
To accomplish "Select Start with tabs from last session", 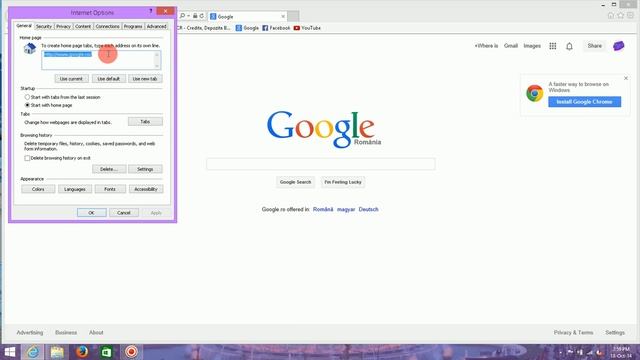I will [x=27, y=97].
